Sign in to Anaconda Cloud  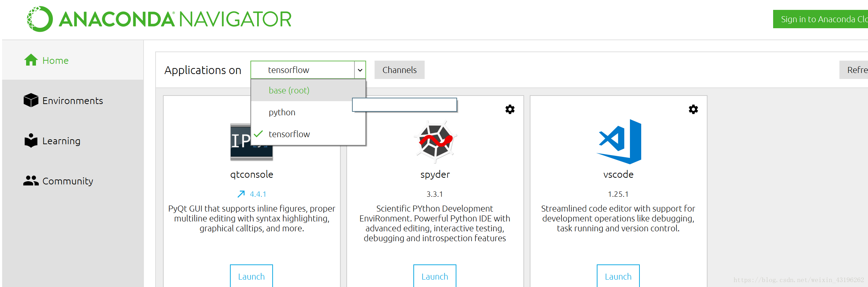[820, 19]
